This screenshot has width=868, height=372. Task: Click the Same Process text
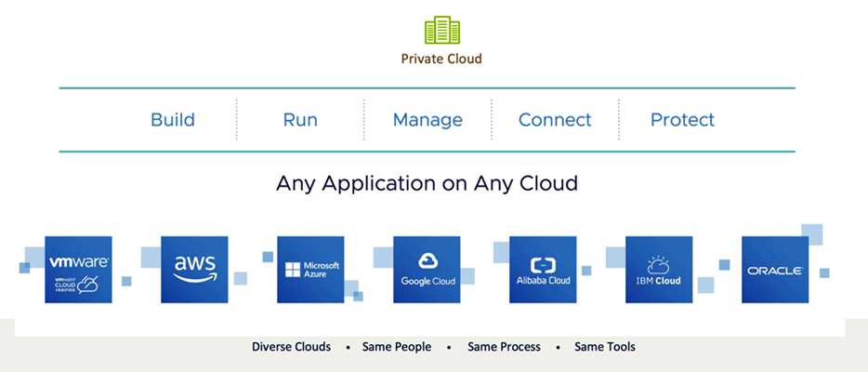[x=504, y=347]
